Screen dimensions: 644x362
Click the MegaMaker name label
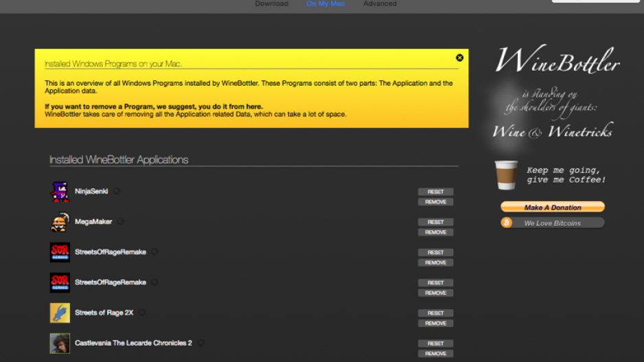[x=93, y=221]
